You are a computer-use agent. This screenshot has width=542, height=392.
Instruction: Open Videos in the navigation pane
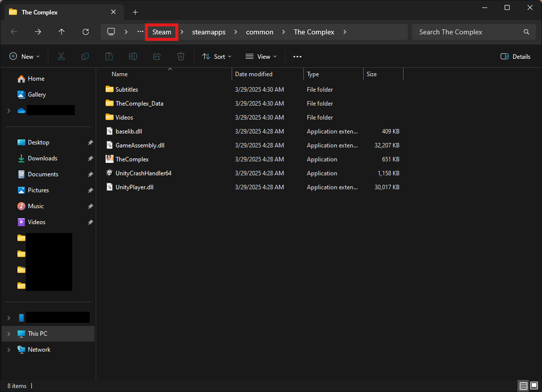coord(31,222)
